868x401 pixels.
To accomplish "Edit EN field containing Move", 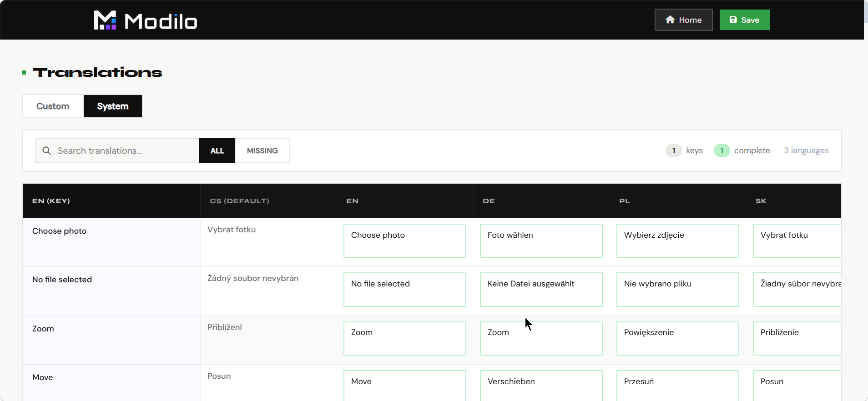I will coord(405,386).
